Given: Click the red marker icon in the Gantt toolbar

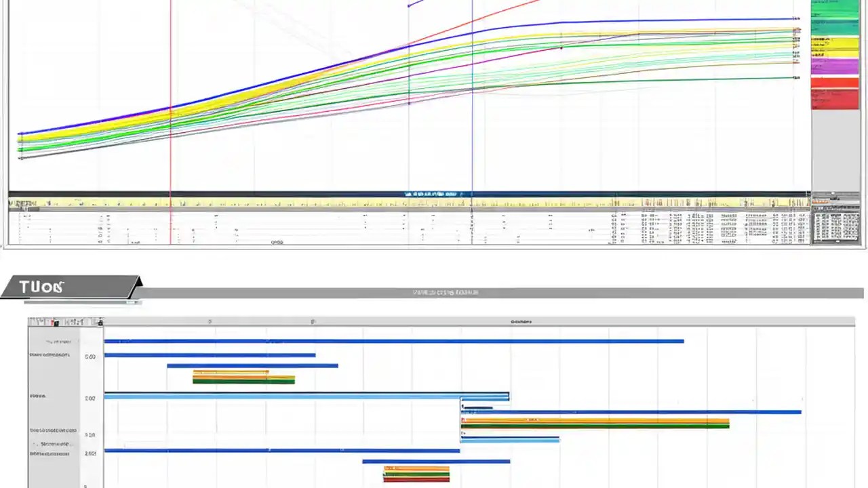Looking at the screenshot, I should point(52,321).
